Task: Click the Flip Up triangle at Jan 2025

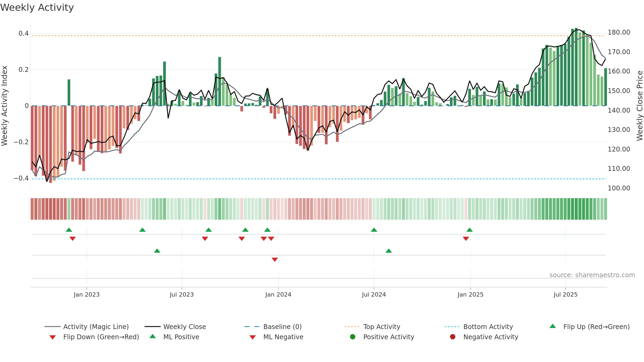Action: point(470,230)
